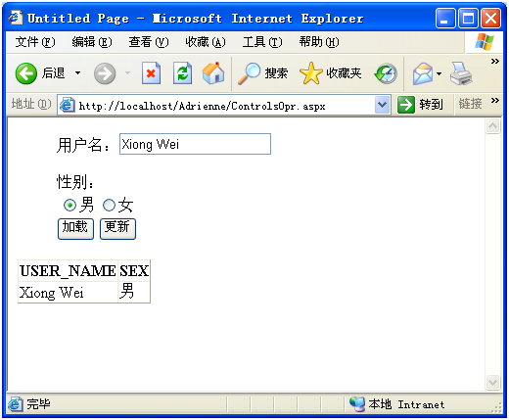Refresh the page with the Refresh icon
Image resolution: width=509 pixels, height=420 pixels.
tap(182, 73)
